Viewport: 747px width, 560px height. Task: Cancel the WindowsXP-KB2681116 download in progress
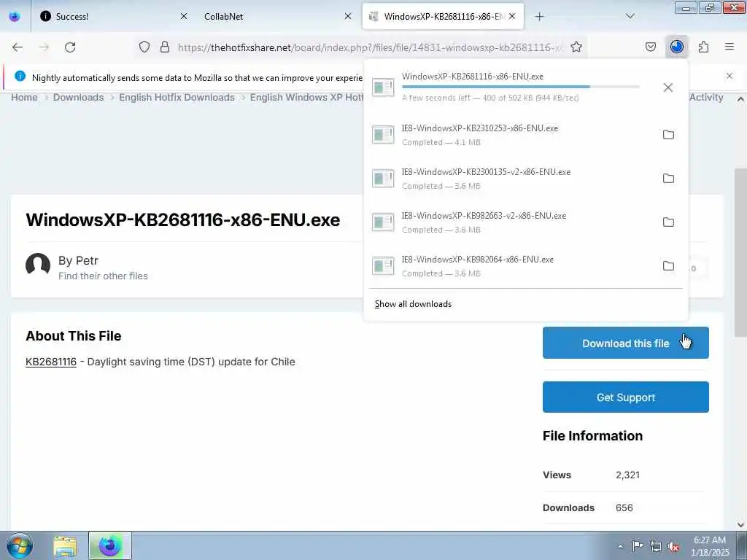[x=668, y=87]
